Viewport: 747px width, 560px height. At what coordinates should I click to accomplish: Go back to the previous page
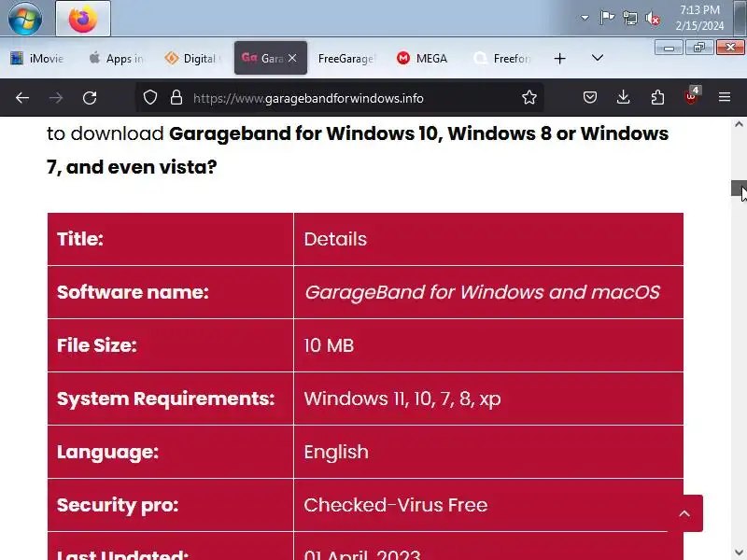point(22,98)
